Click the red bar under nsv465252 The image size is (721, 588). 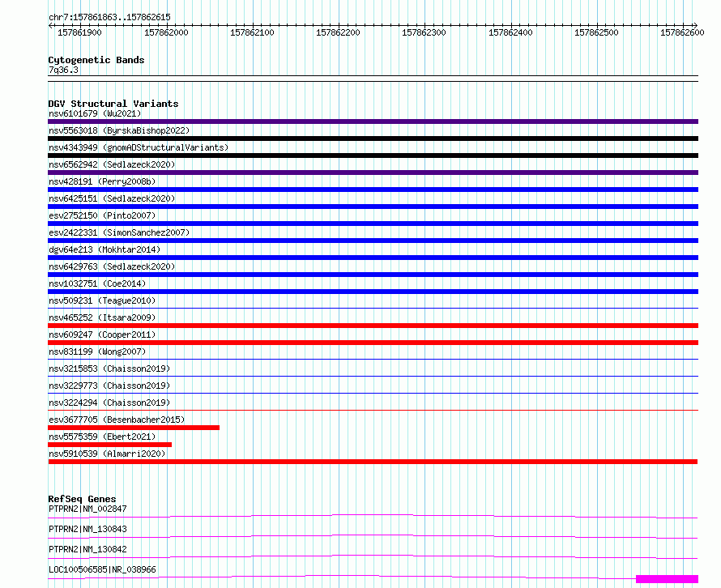(x=373, y=326)
